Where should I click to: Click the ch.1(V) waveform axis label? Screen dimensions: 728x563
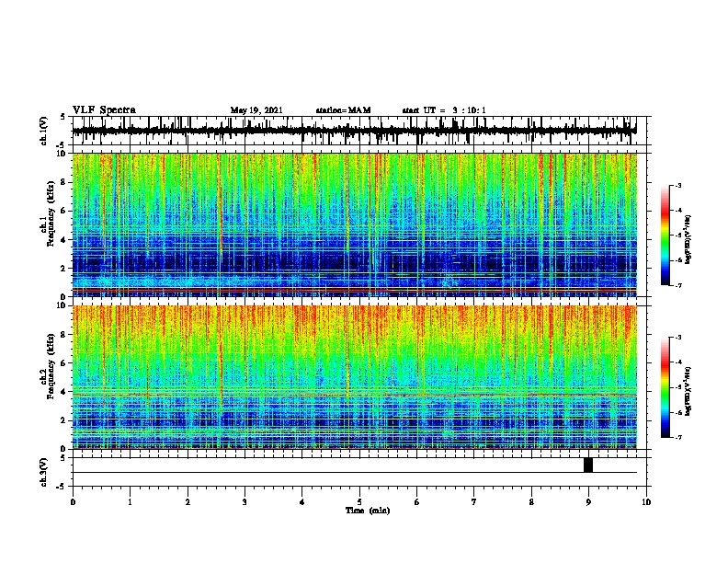[x=43, y=131]
